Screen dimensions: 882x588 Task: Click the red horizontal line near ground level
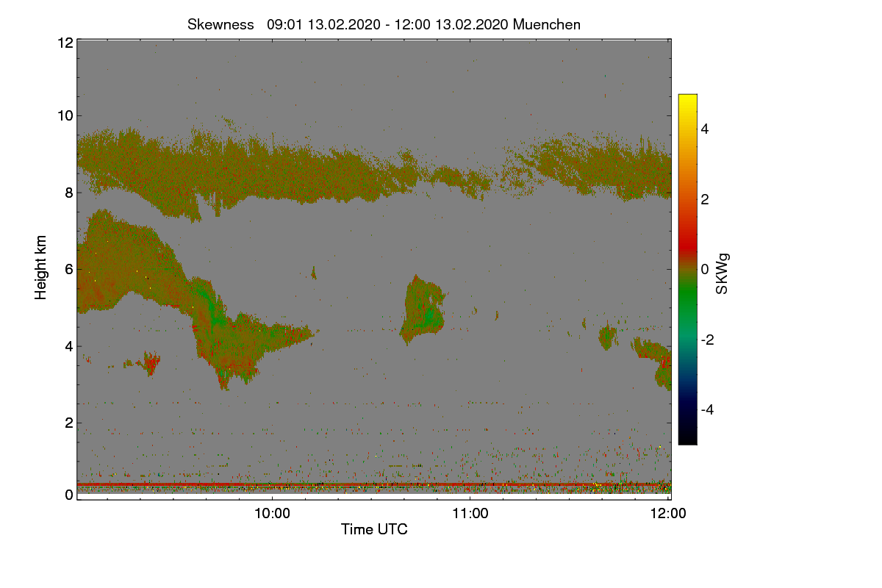(x=373, y=484)
